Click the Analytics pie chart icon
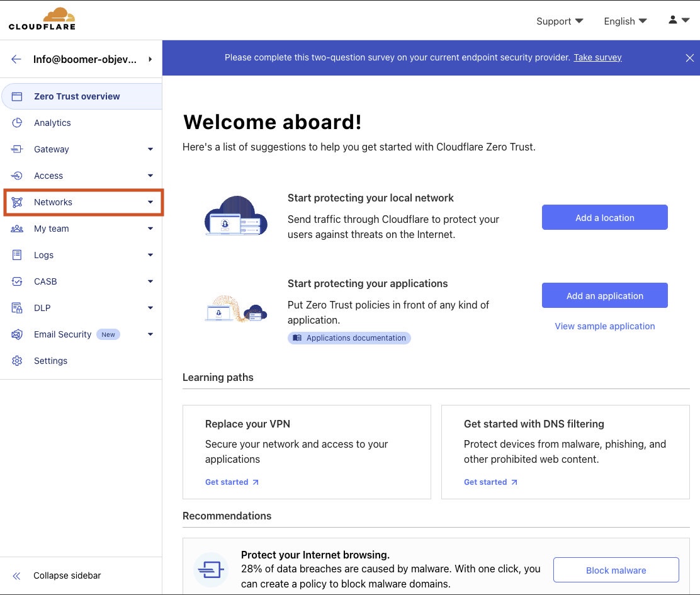This screenshot has width=700, height=595. pos(17,123)
